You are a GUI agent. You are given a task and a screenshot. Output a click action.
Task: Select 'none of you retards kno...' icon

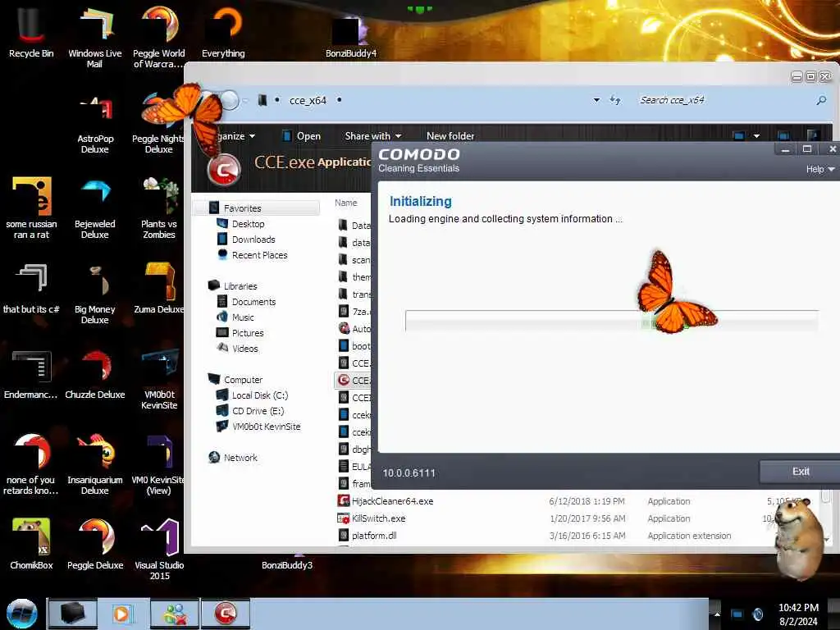point(31,464)
